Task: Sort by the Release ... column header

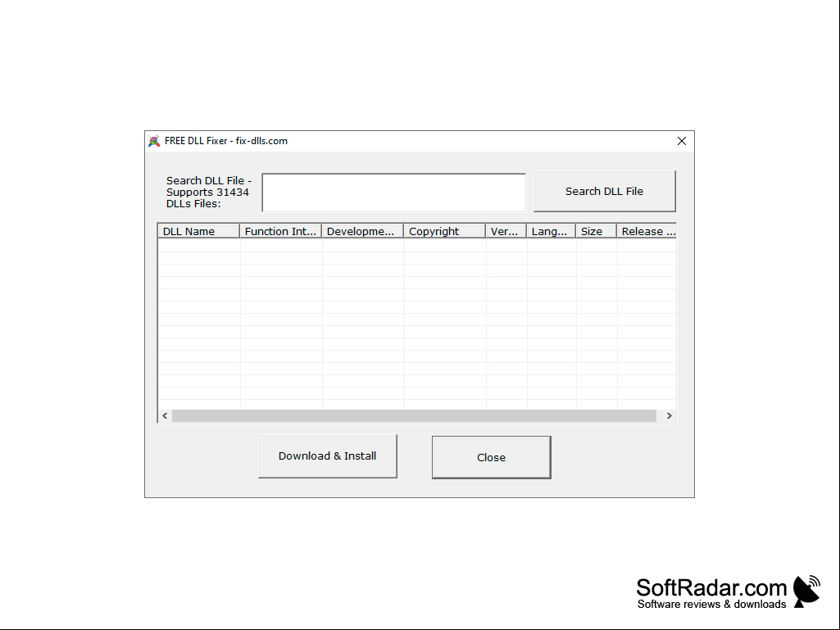Action: [x=647, y=231]
